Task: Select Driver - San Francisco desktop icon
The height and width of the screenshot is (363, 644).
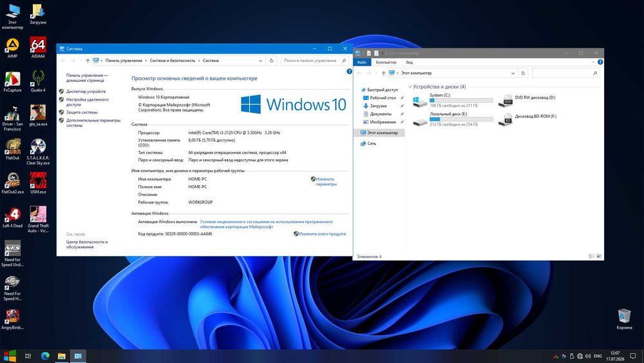Action: [x=12, y=117]
